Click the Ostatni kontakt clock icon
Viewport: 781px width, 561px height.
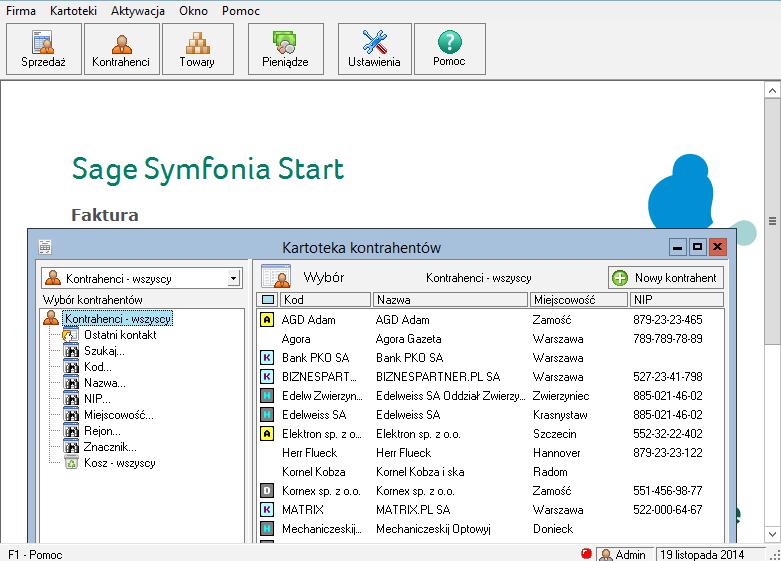[70, 335]
